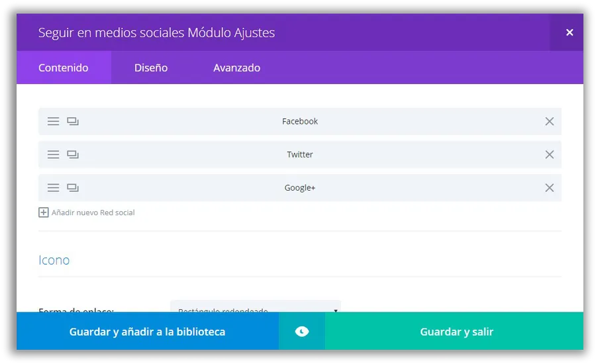Open the Diseño tab

pyautogui.click(x=151, y=68)
